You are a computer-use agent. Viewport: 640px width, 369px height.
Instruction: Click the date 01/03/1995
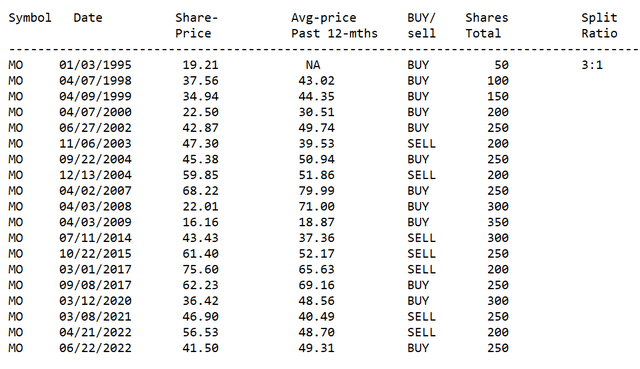tap(95, 65)
